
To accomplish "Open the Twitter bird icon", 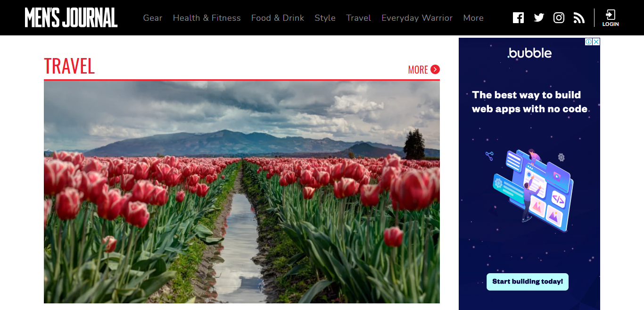I will coord(539,18).
